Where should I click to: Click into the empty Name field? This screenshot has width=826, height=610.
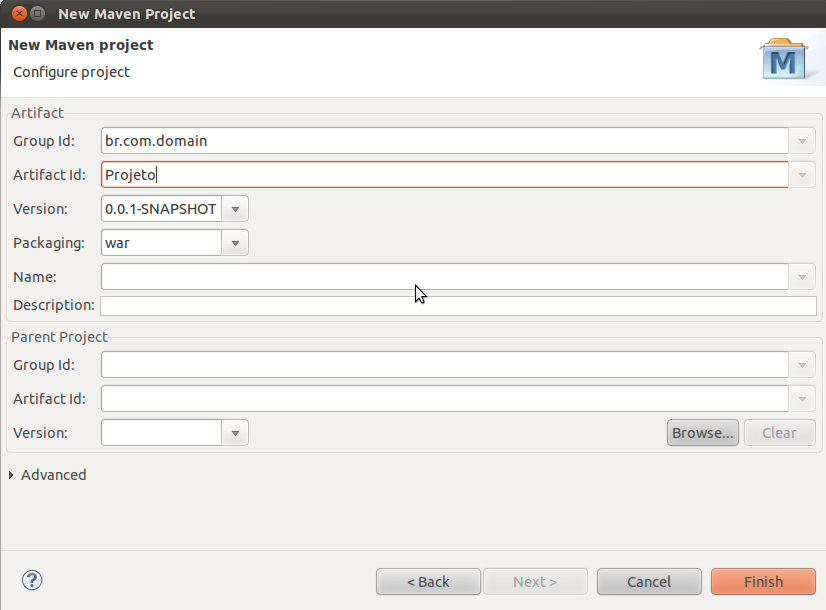(445, 277)
